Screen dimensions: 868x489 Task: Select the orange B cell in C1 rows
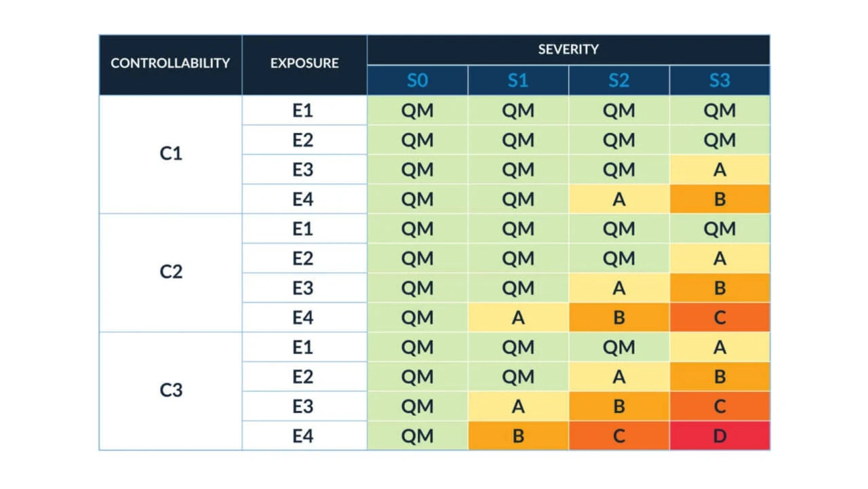(x=719, y=199)
